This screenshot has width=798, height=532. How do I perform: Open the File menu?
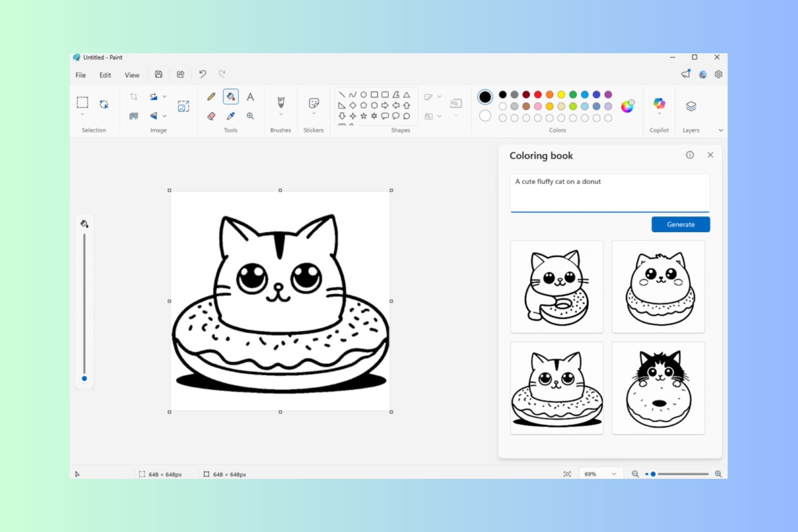80,75
